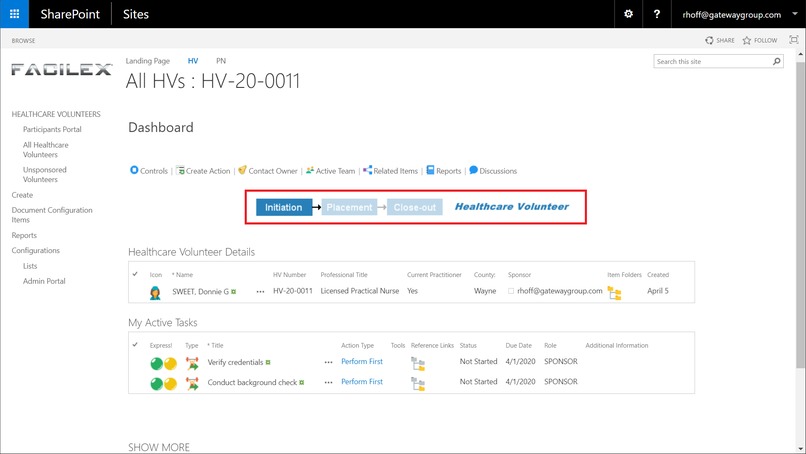Click yellow express circle for Verify credentials
The width and height of the screenshot is (806, 454).
[170, 364]
